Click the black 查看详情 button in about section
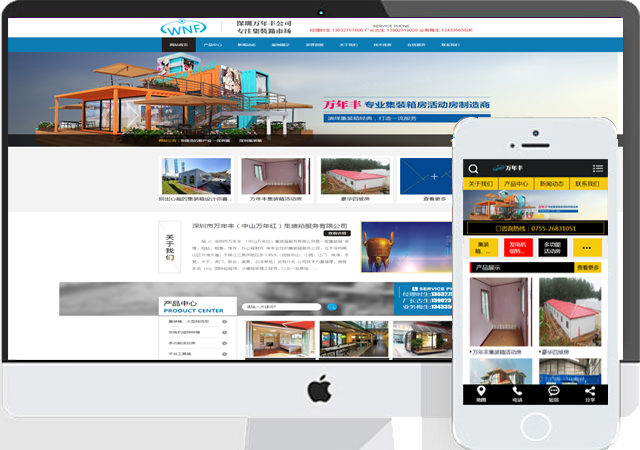640x450 pixels. (337, 234)
